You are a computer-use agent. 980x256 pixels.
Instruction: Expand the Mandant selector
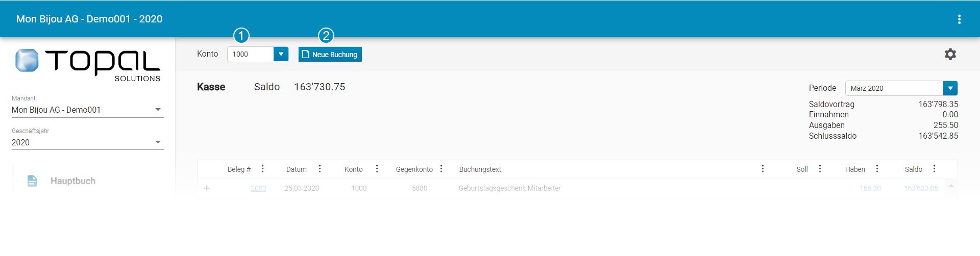pyautogui.click(x=158, y=110)
